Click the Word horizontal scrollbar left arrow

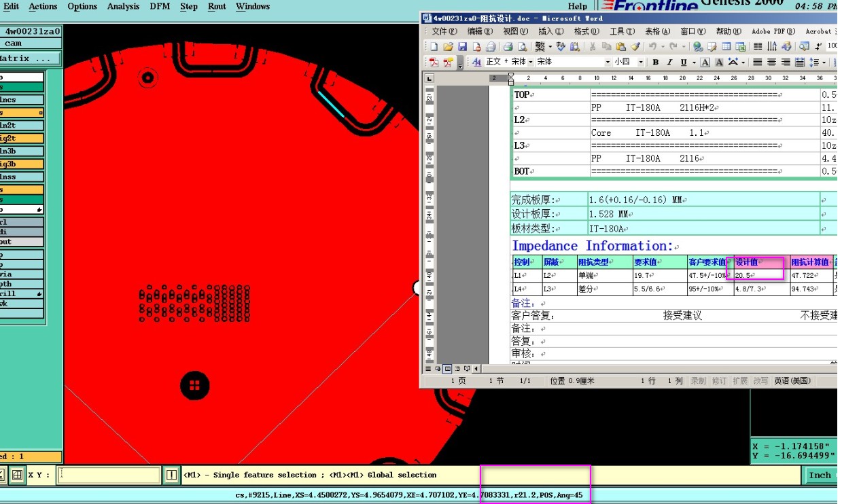476,369
